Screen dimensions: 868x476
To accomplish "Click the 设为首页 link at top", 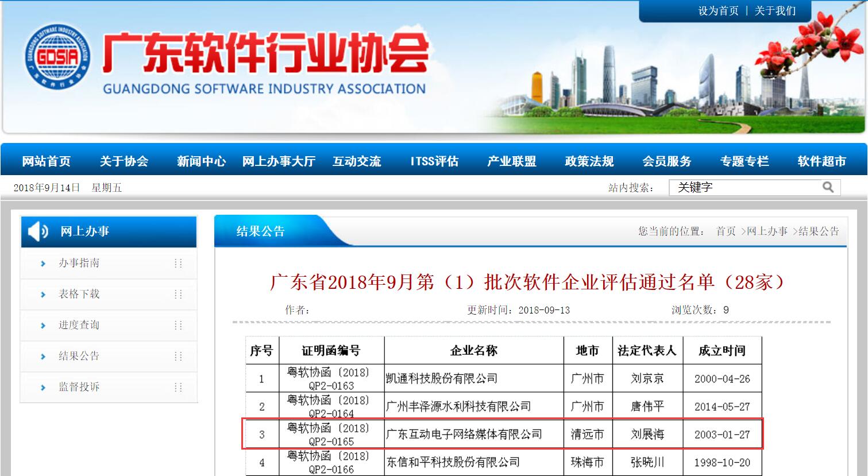I will tap(718, 11).
